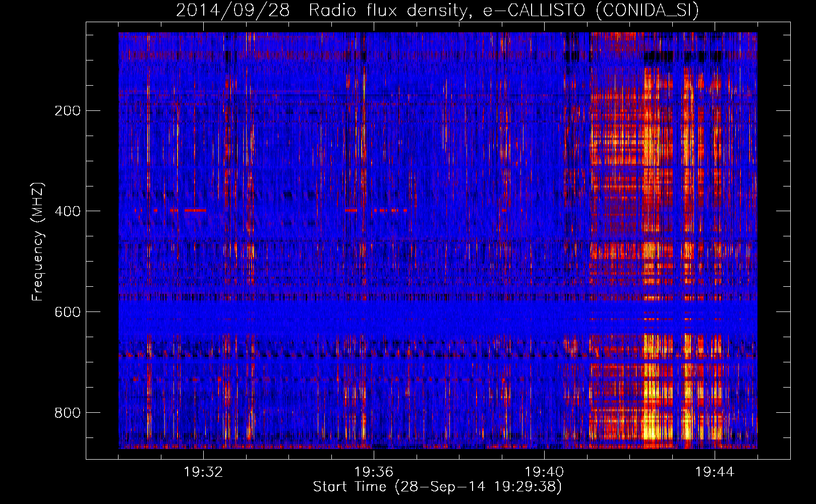Click the 19:36 time tick label
Viewport: 816px width, 504px height.
[374, 472]
